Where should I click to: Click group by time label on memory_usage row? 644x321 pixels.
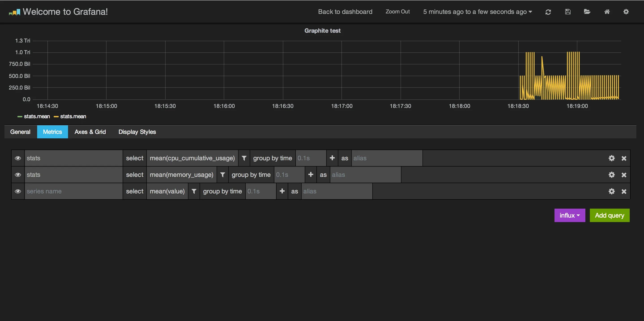(x=251, y=175)
